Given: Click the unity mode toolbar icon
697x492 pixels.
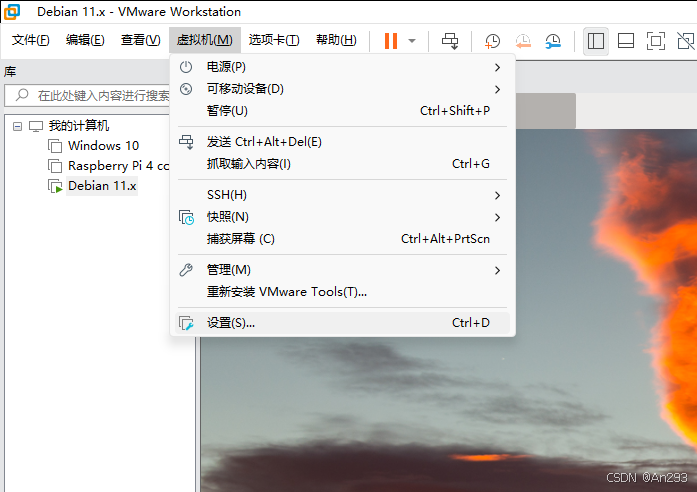Looking at the screenshot, I should coord(686,41).
